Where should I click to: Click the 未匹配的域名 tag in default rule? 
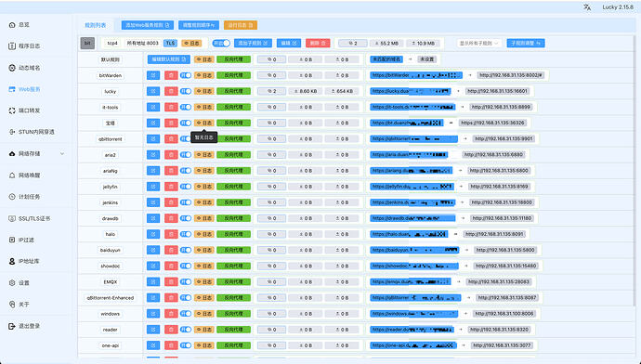click(x=386, y=59)
